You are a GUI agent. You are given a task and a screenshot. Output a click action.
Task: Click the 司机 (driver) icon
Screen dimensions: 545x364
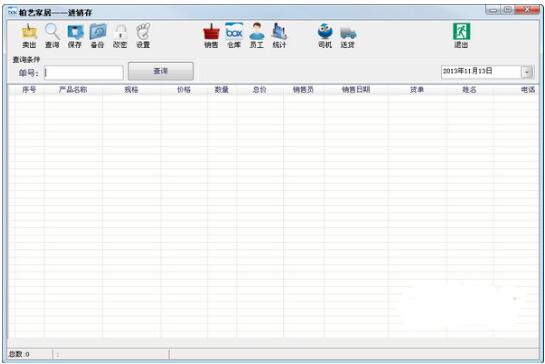[325, 35]
